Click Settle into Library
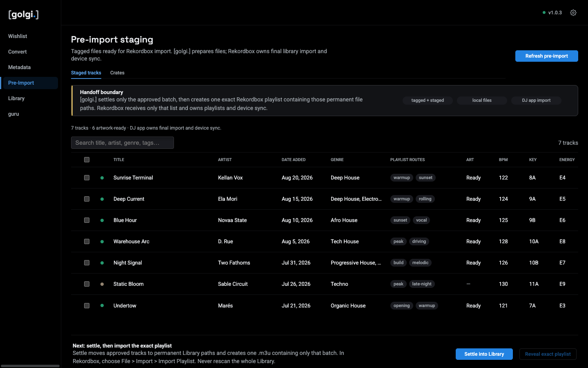 (484, 354)
